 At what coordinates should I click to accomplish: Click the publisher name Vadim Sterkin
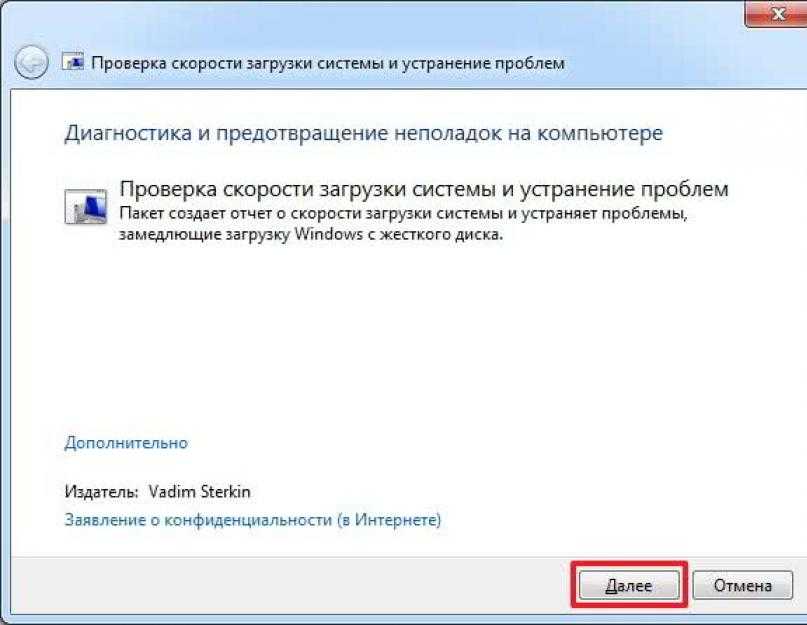point(200,492)
